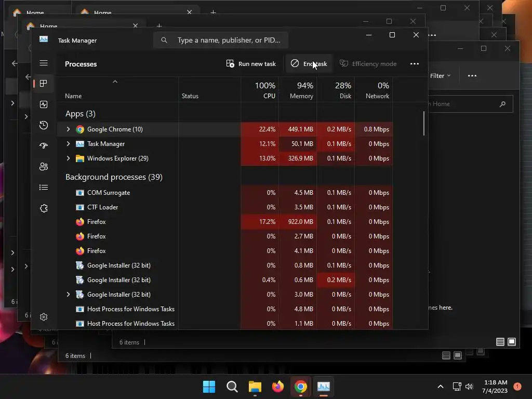The width and height of the screenshot is (532, 399).
Task: Click the search magnifier icon in Task Manager
Action: click(x=164, y=40)
